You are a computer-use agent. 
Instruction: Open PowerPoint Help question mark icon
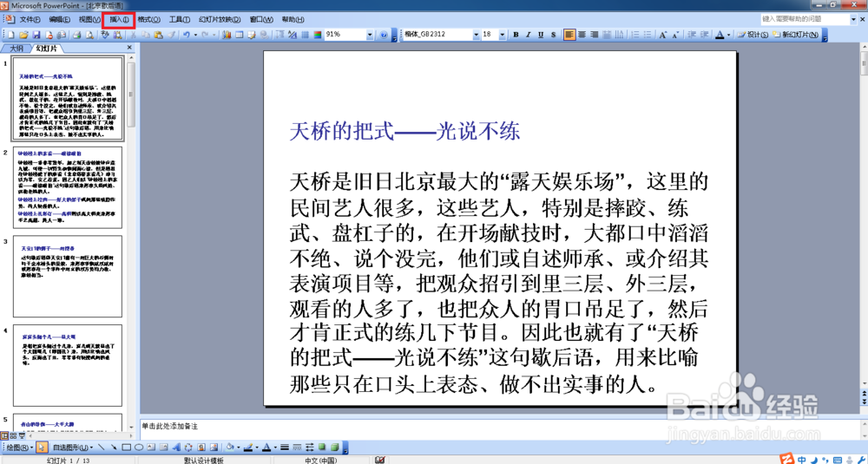[x=384, y=35]
